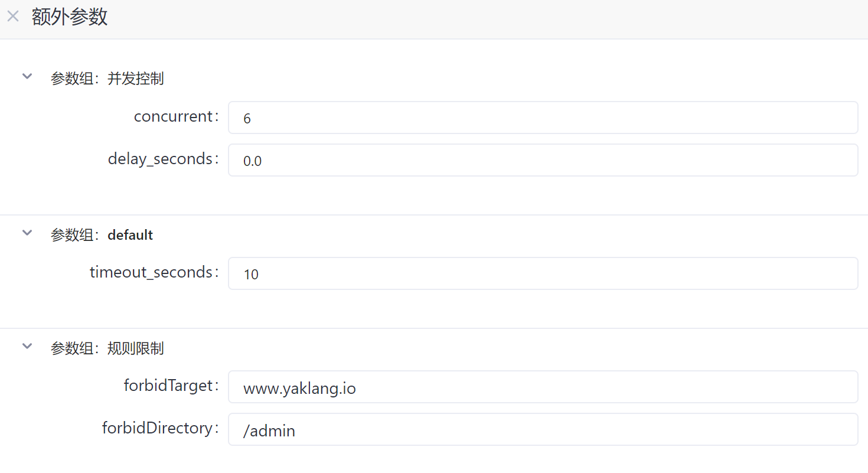
Task: Click the 参数组：规则限制 header text
Action: [107, 348]
